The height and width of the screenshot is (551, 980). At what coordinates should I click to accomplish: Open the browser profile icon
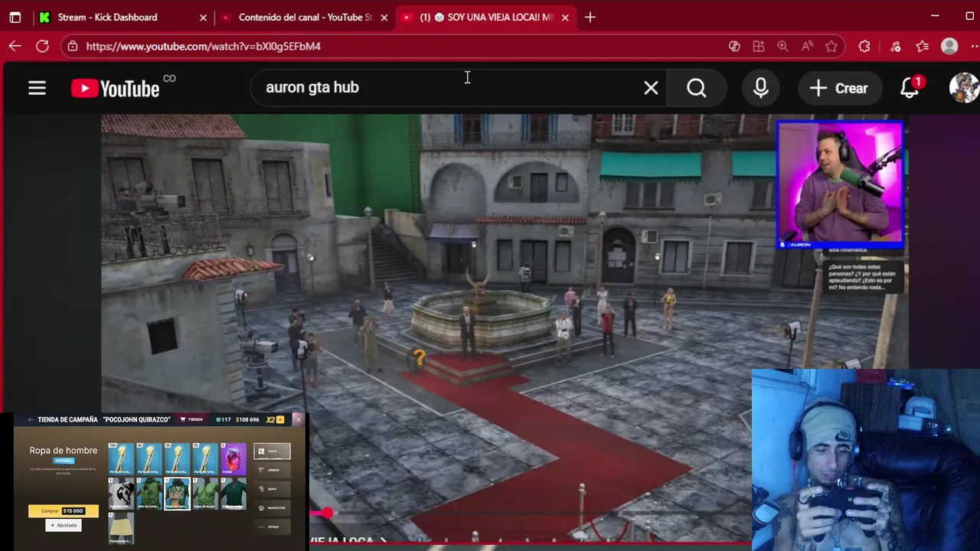[949, 46]
